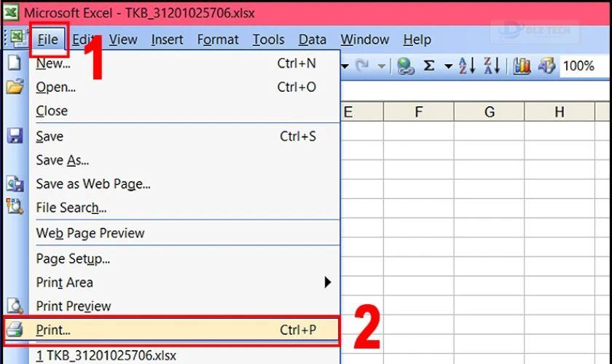Select Web Page Preview entry

(184, 233)
